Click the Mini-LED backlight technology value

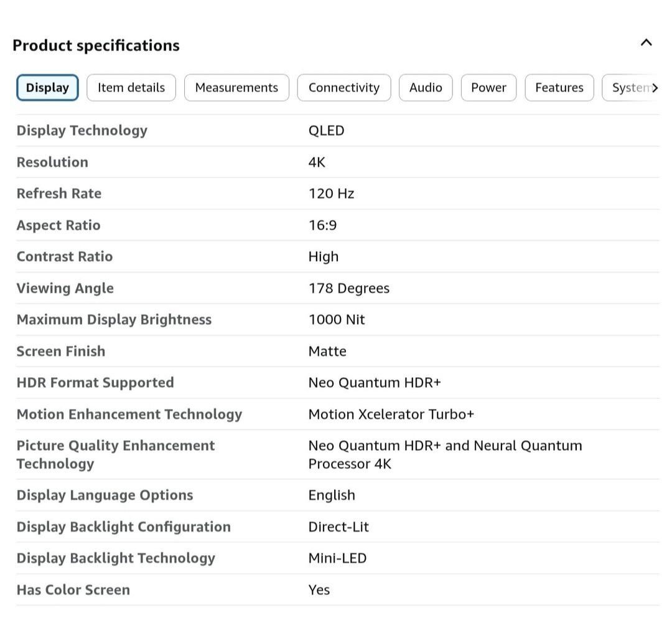337,558
